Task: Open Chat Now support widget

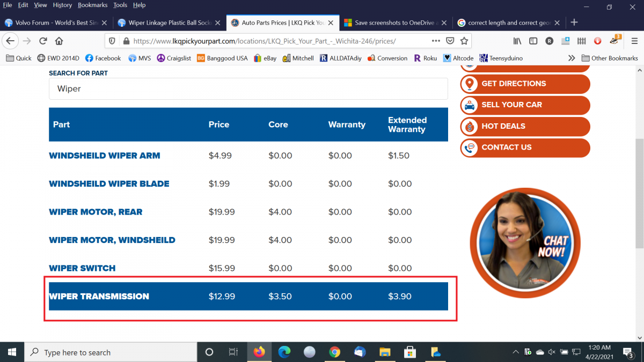Action: [524, 243]
